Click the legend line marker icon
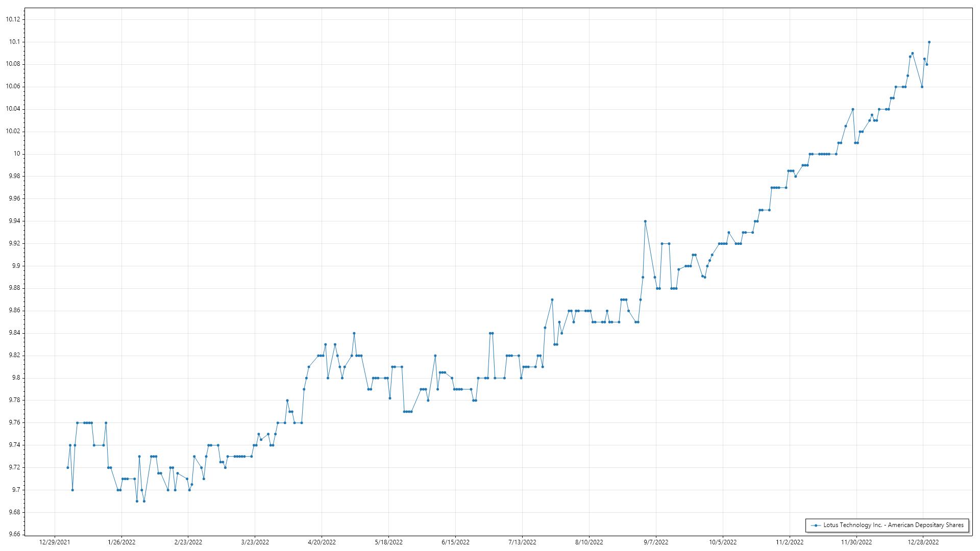Screen dimensions: 980x551 [x=816, y=525]
